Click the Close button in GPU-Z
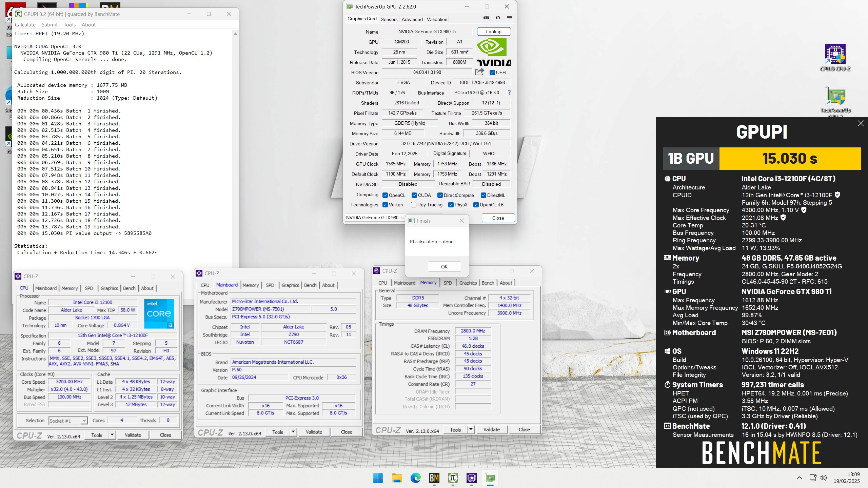 point(498,218)
